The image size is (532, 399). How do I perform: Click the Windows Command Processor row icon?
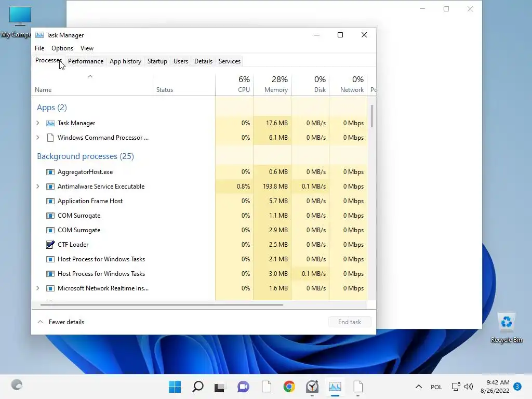pos(50,138)
